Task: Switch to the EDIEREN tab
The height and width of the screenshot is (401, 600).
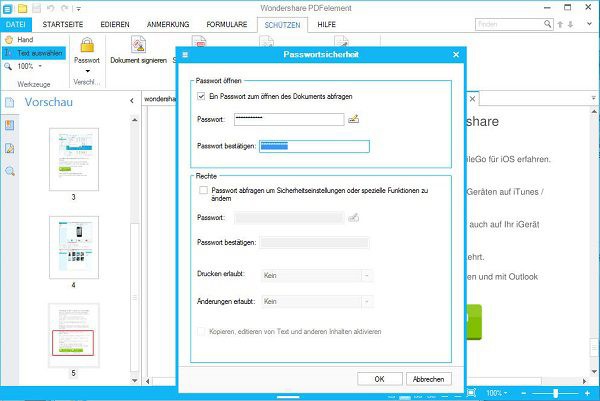Action: click(x=115, y=24)
